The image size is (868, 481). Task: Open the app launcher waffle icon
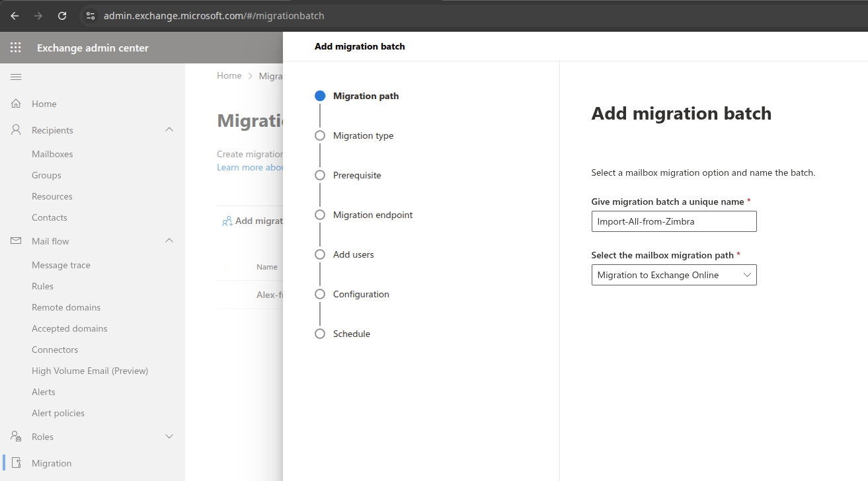pyautogui.click(x=16, y=48)
